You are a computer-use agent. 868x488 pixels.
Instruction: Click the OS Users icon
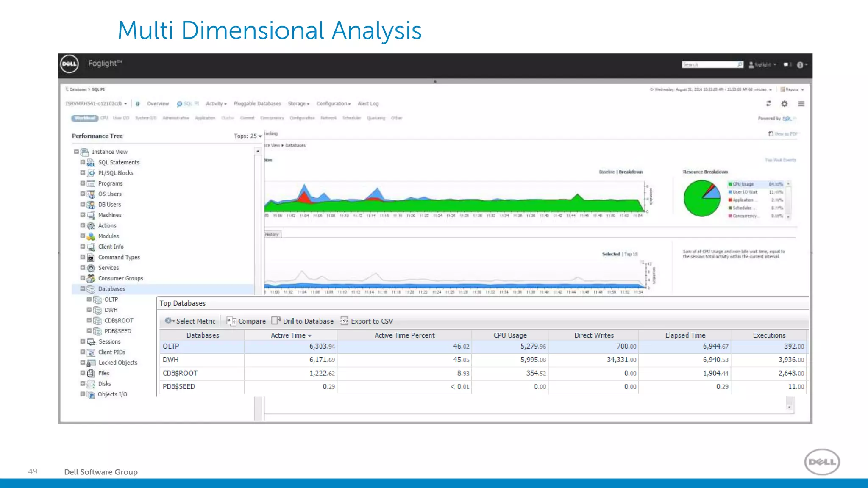pyautogui.click(x=91, y=194)
